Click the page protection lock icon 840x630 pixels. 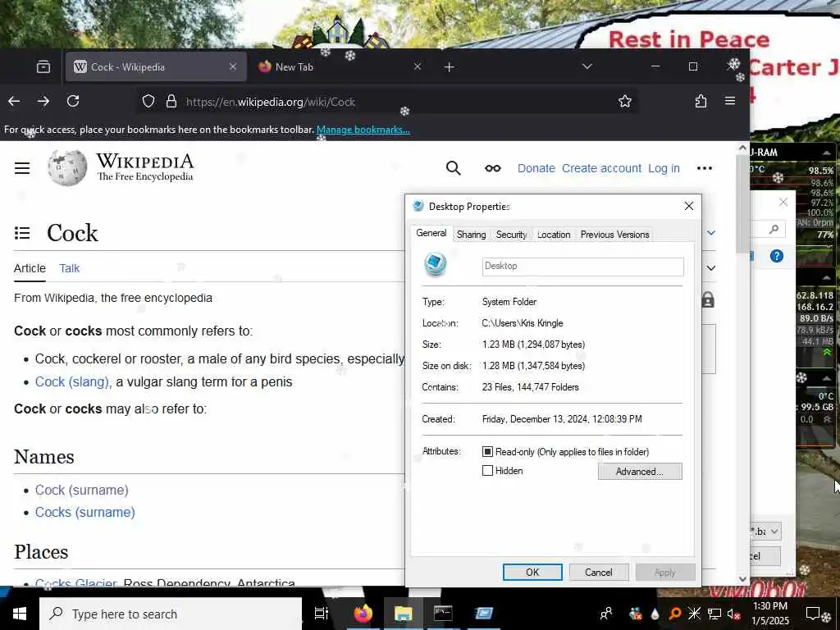point(708,300)
